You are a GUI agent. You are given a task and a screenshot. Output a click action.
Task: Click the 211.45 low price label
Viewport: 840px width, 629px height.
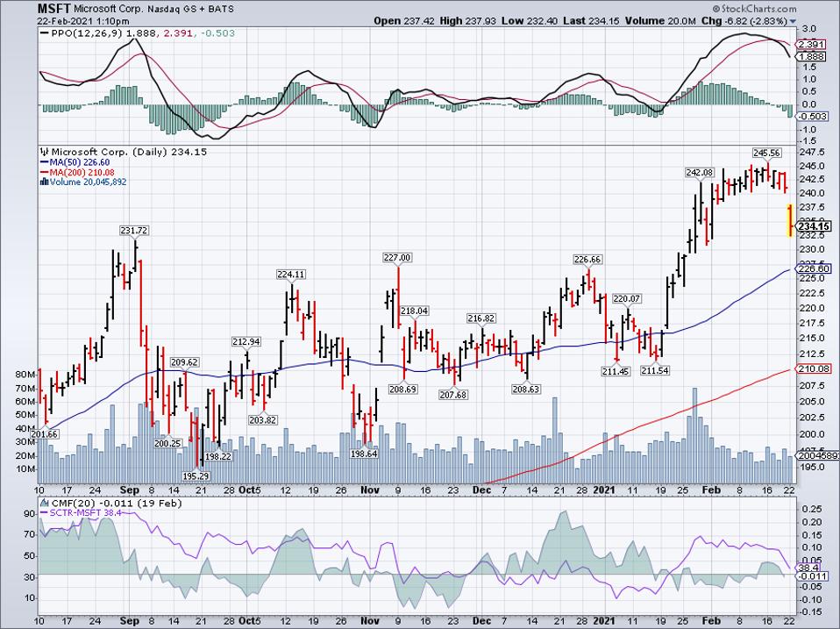point(616,371)
